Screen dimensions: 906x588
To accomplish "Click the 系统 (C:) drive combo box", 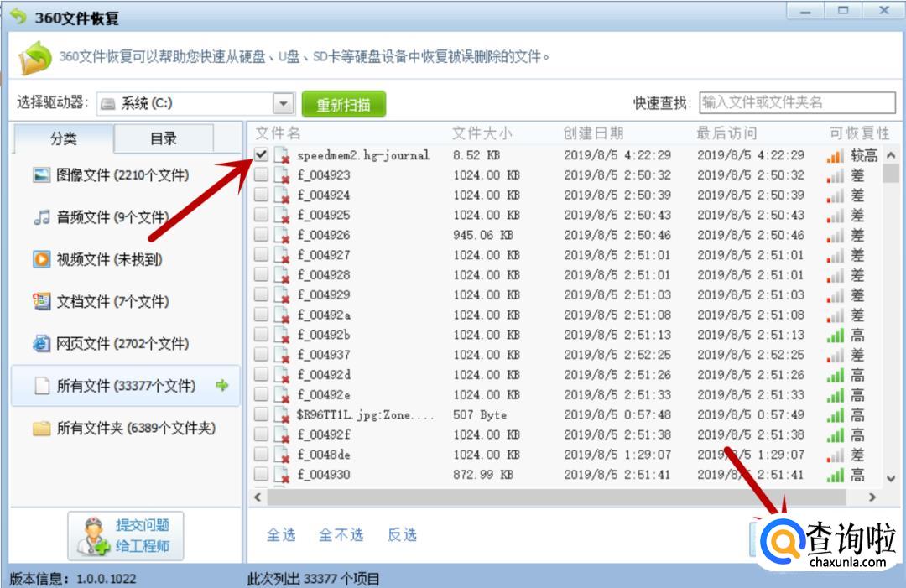I will pyautogui.click(x=195, y=104).
